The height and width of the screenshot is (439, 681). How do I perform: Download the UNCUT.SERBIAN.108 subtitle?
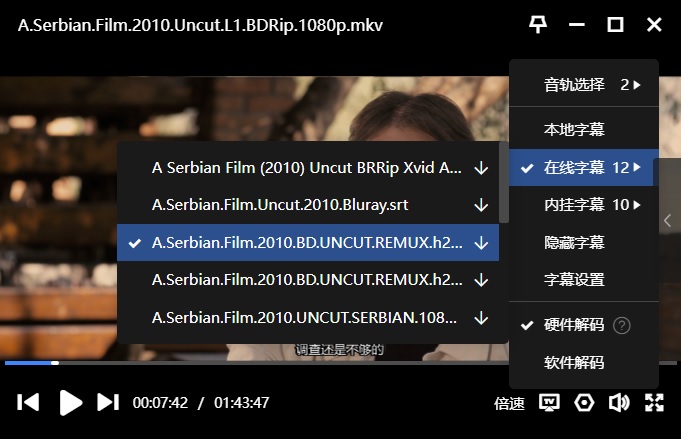click(x=481, y=318)
